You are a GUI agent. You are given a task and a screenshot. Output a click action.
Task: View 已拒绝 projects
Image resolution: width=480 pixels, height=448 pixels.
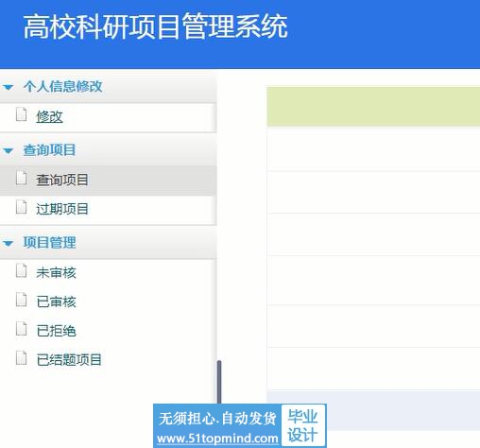[56, 331]
